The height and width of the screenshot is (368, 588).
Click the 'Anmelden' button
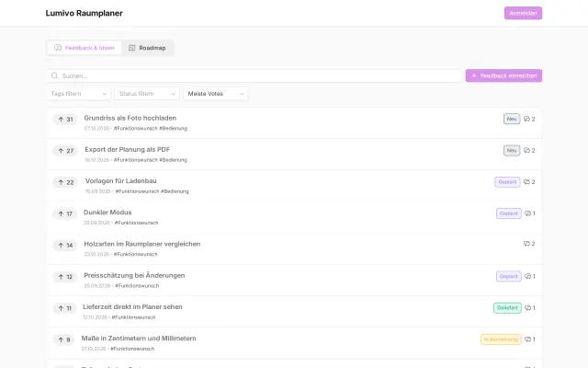pos(523,13)
